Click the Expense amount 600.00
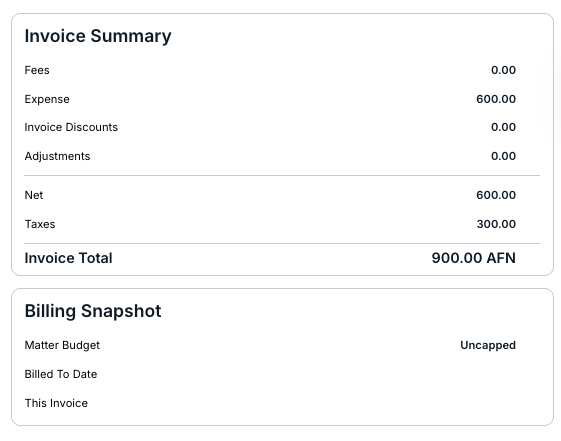The image size is (561, 441). pyautogui.click(x=496, y=99)
